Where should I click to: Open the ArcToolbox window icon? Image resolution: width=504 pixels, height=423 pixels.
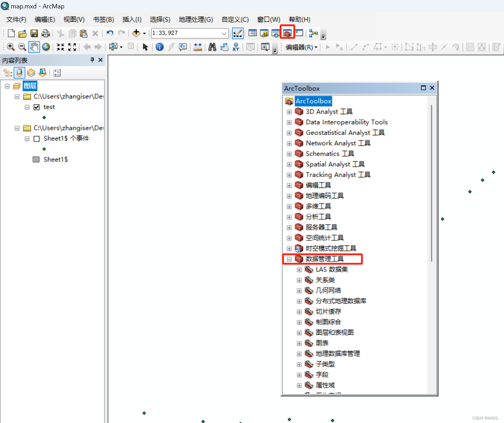287,33
